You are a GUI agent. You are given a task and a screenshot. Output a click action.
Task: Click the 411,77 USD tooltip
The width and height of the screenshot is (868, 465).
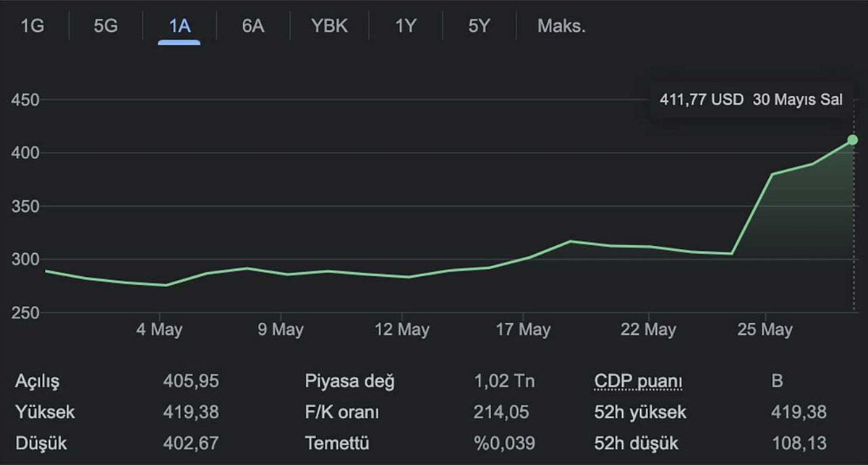pos(750,99)
